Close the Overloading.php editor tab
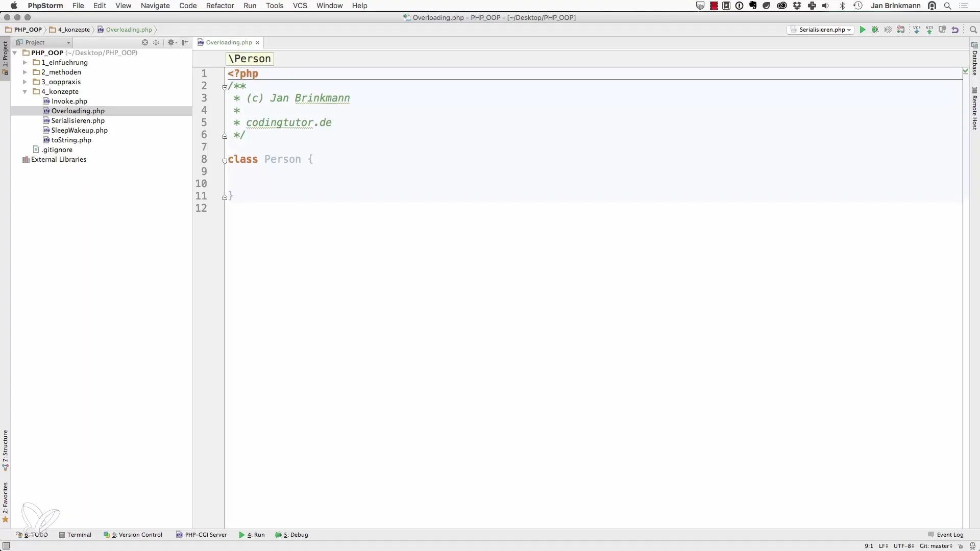 (258, 43)
